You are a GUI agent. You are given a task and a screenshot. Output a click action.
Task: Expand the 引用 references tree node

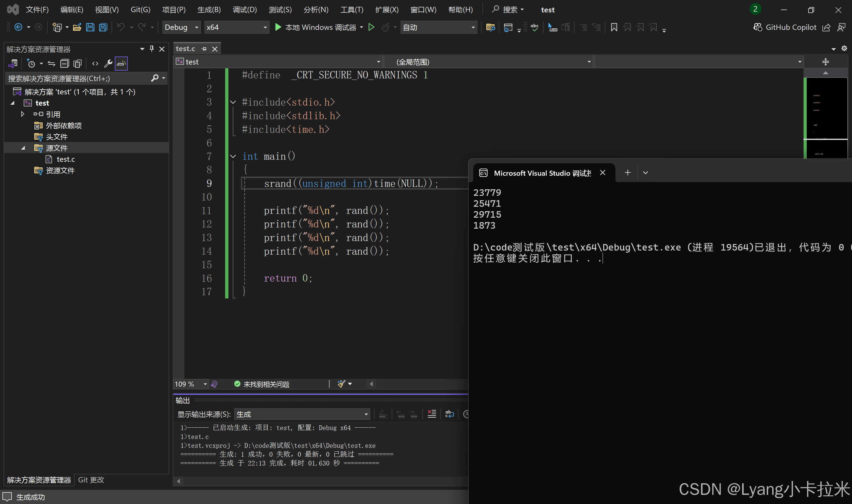pyautogui.click(x=23, y=114)
